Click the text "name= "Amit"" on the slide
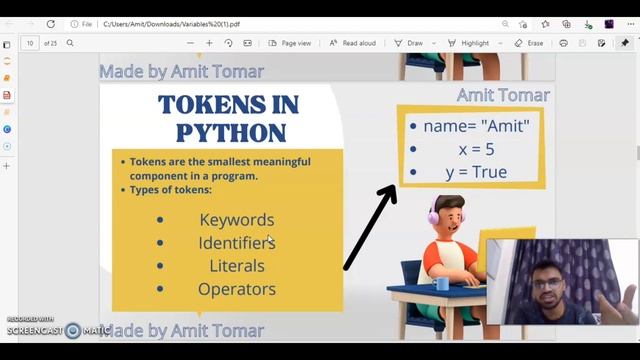Image resolution: width=640 pixels, height=360 pixels. [476, 126]
